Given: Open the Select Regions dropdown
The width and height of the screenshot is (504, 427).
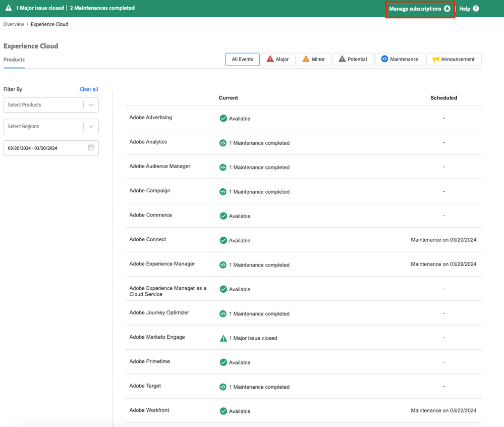Looking at the screenshot, I should click(x=51, y=126).
